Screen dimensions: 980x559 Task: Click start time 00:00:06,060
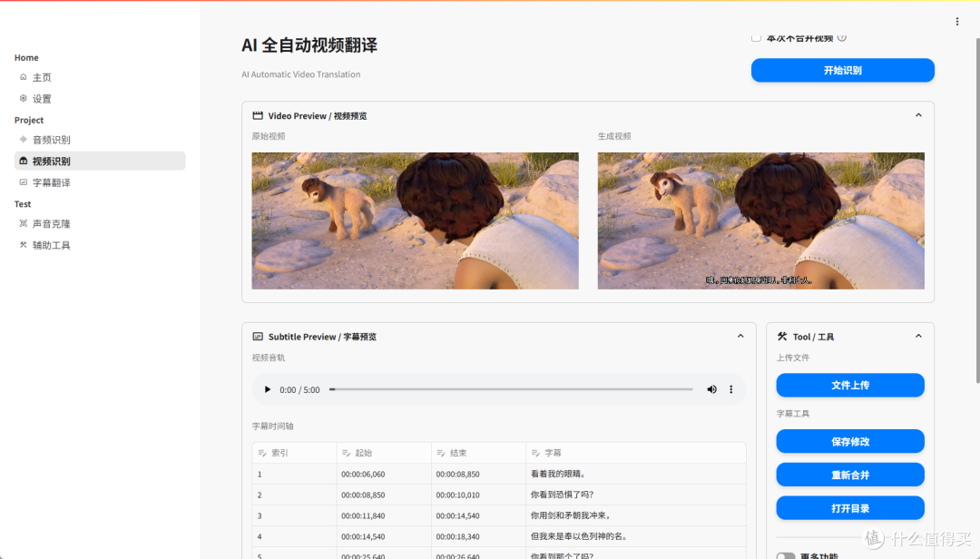[x=384, y=474]
